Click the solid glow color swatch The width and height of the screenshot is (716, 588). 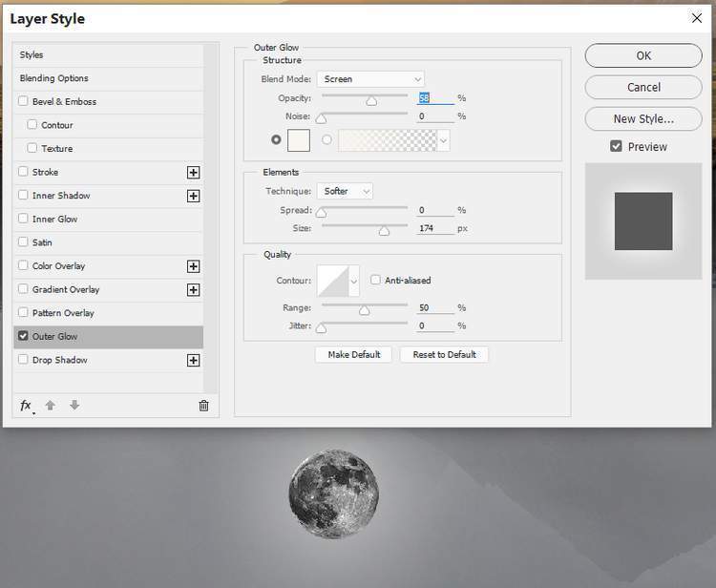pyautogui.click(x=299, y=139)
